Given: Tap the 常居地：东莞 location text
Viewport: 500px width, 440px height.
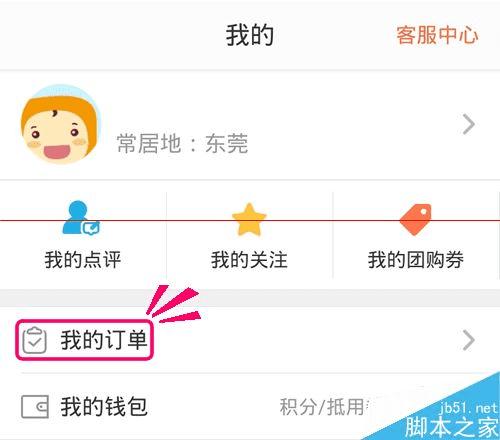Looking at the screenshot, I should [182, 143].
